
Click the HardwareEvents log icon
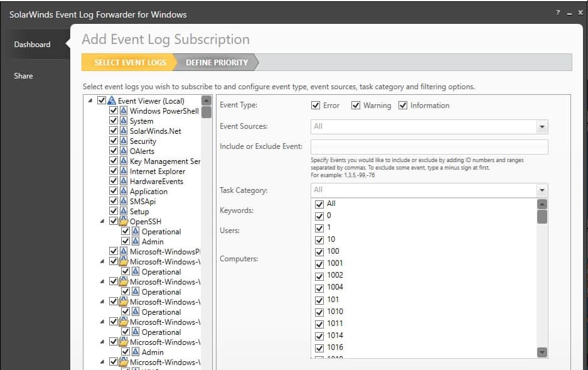tap(124, 181)
